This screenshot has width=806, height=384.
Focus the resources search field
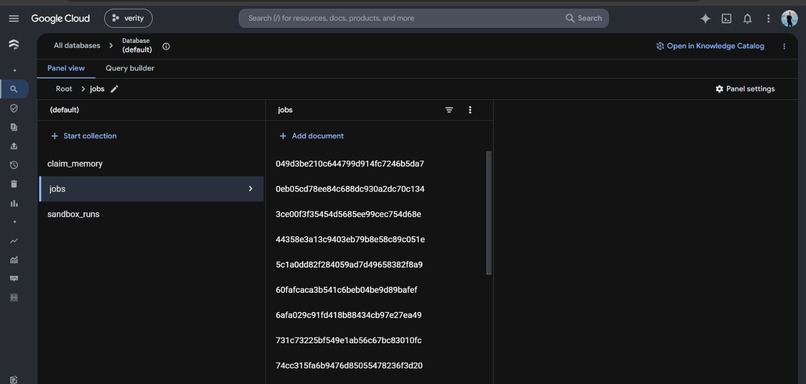401,18
